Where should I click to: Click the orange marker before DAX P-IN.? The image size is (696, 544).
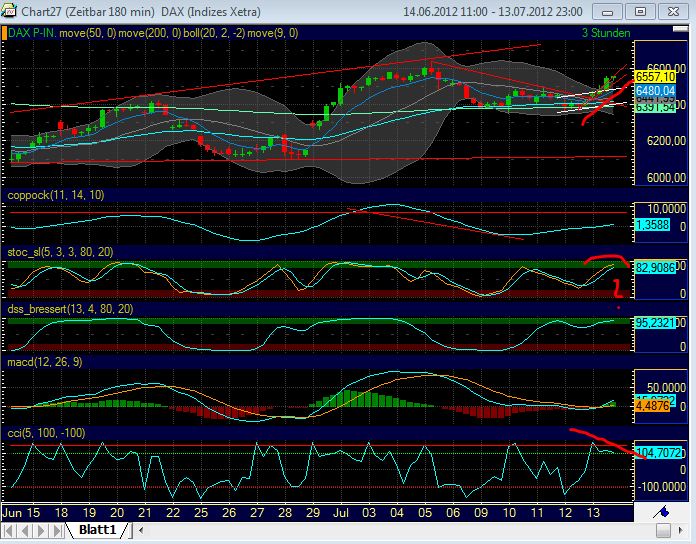[x=4, y=33]
